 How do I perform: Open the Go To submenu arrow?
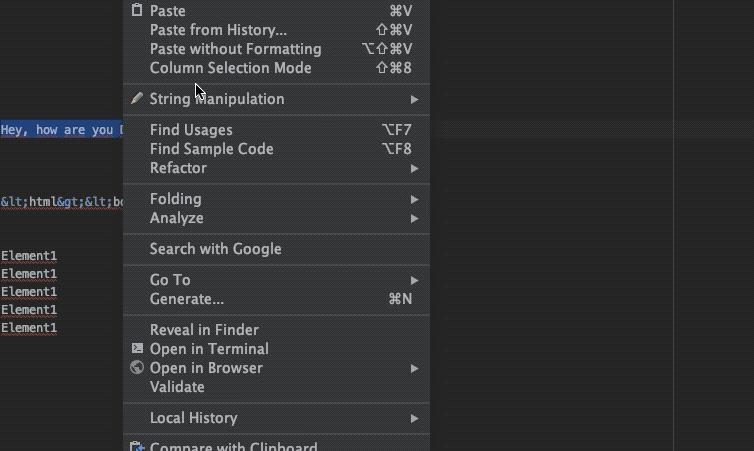(x=414, y=280)
